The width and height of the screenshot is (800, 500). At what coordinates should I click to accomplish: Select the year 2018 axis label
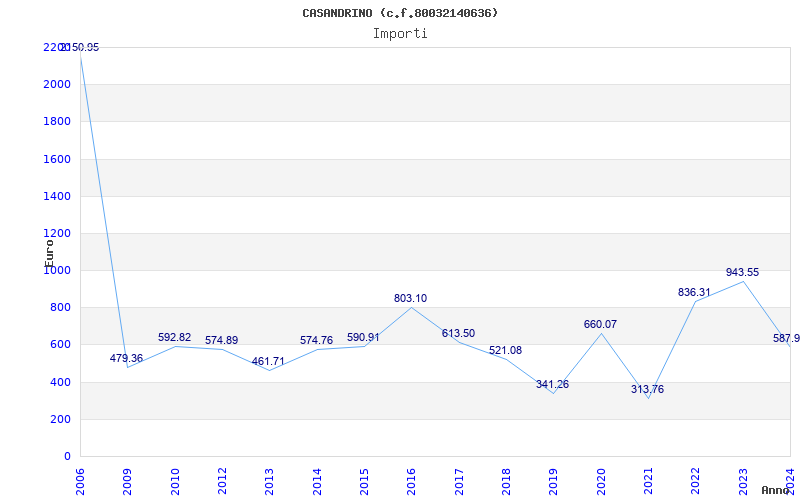tap(506, 481)
